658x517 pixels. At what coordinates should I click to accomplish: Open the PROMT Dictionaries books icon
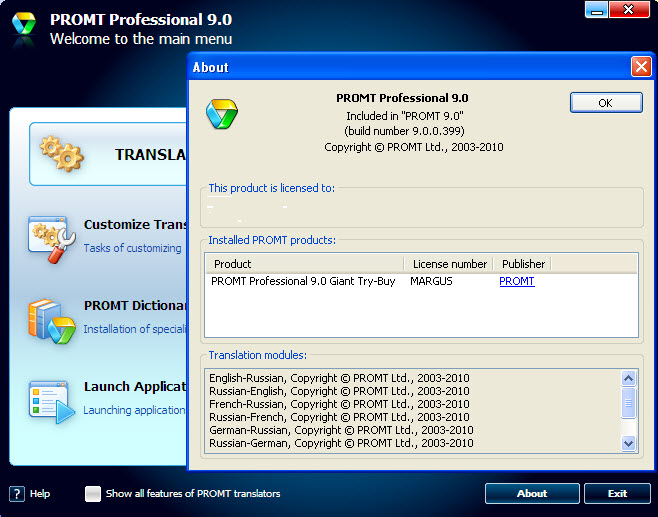[x=52, y=321]
